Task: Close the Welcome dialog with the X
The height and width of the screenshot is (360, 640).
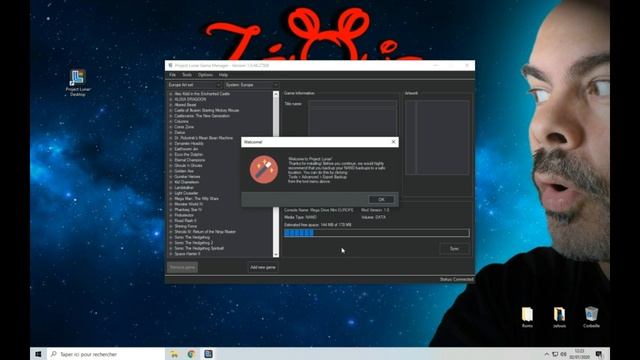Action: [393, 142]
